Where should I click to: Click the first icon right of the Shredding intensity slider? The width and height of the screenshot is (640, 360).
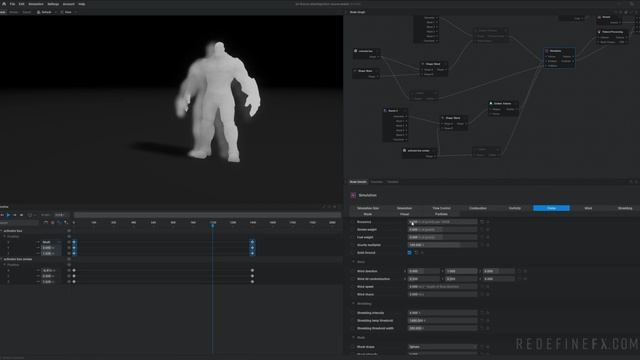click(x=482, y=313)
